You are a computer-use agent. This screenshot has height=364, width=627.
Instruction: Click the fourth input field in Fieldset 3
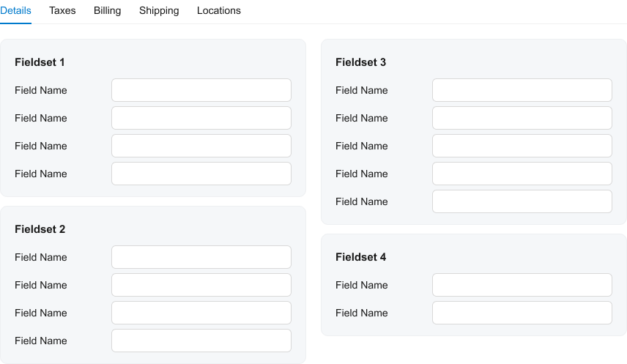pyautogui.click(x=522, y=174)
